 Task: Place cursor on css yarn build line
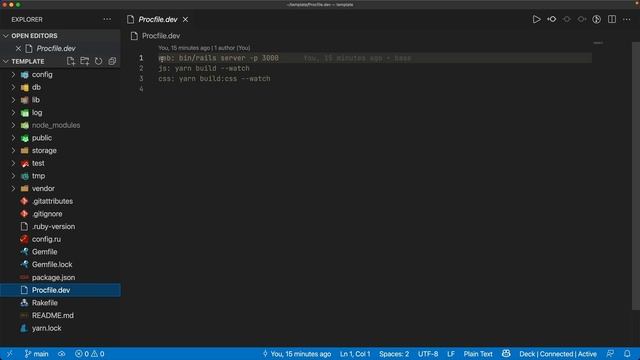214,79
